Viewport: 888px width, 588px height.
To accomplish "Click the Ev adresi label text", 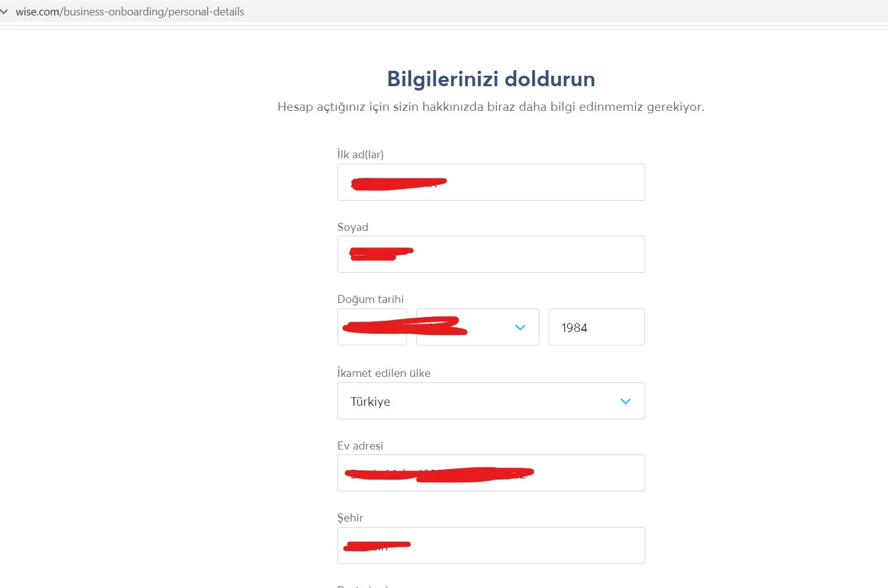I will click(x=360, y=446).
